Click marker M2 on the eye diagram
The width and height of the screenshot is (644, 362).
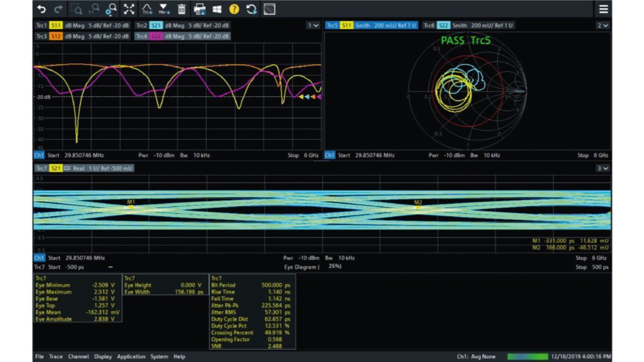click(x=418, y=207)
